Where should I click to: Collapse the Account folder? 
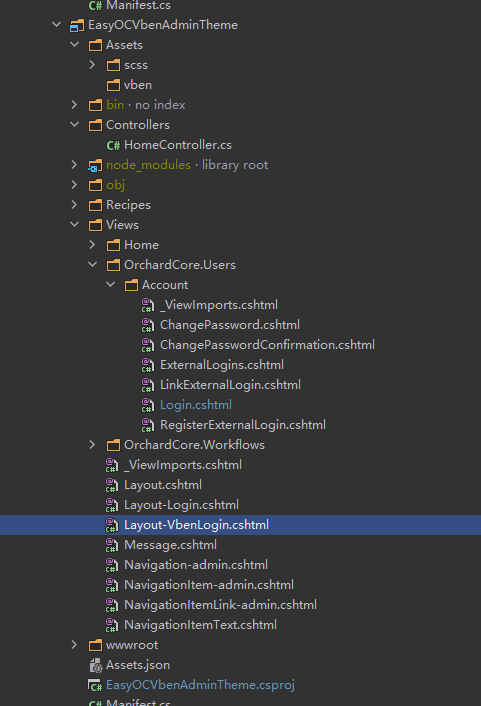point(110,285)
